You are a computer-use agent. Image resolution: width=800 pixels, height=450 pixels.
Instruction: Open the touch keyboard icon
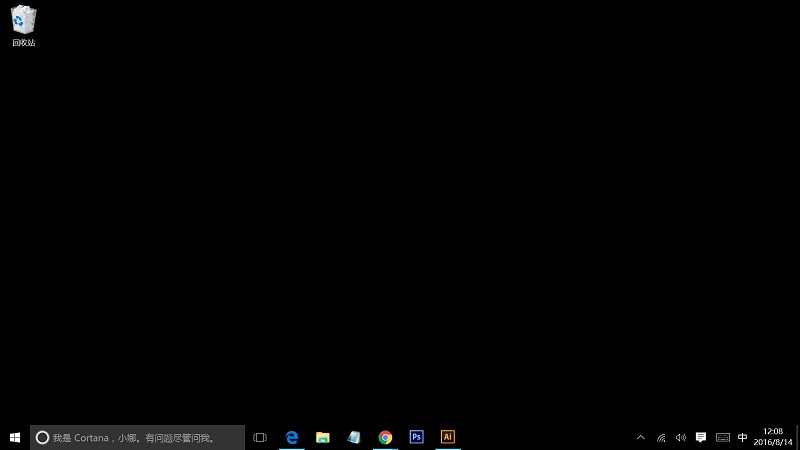click(722, 437)
